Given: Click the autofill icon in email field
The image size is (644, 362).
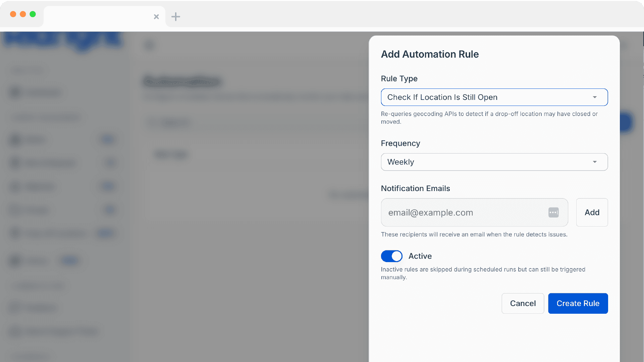Looking at the screenshot, I should coord(553,213).
